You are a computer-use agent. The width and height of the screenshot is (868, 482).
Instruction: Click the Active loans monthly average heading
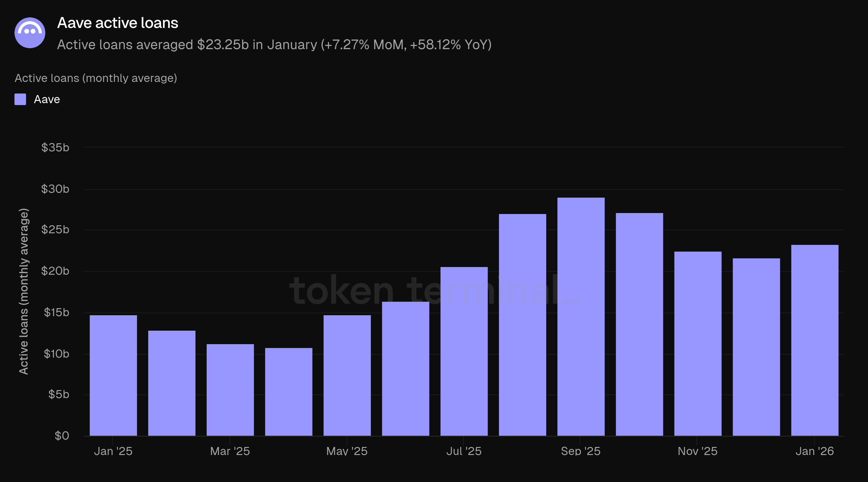click(x=96, y=78)
